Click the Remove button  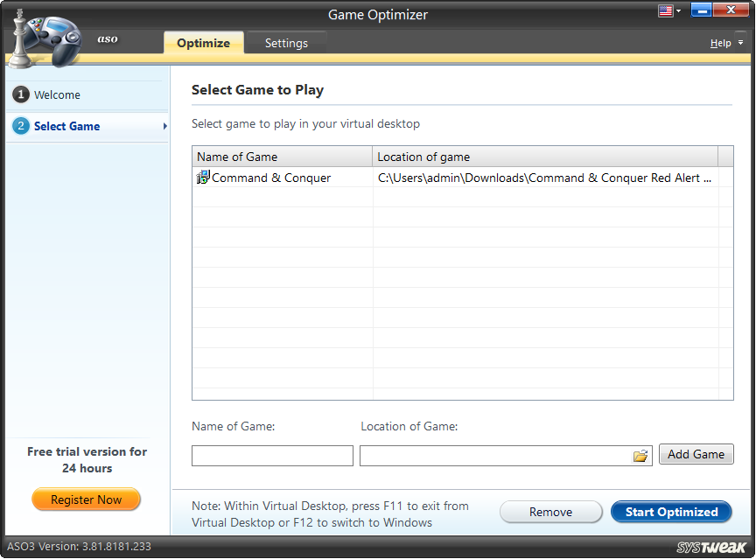(550, 512)
